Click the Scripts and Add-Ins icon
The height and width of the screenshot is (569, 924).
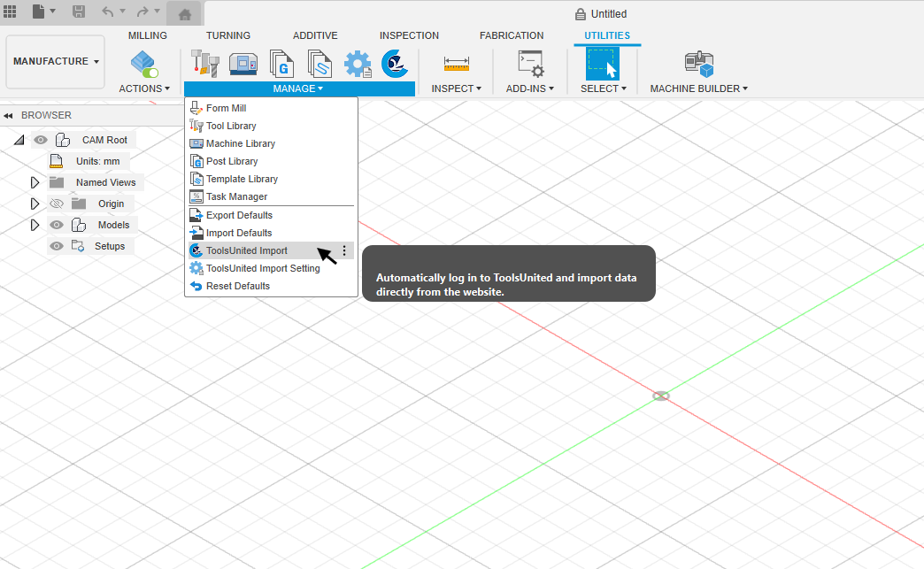(530, 64)
